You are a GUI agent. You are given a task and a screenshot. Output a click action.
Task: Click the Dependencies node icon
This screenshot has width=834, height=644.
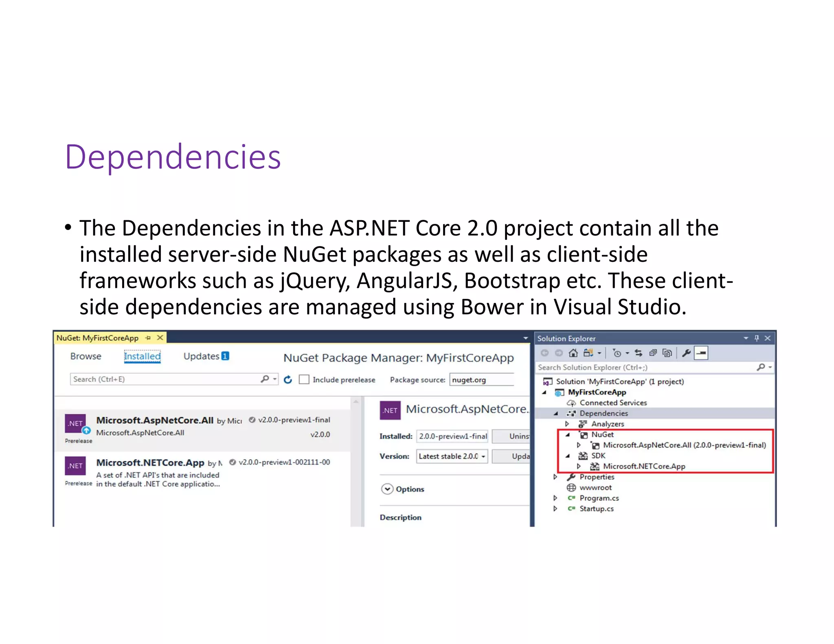571,414
